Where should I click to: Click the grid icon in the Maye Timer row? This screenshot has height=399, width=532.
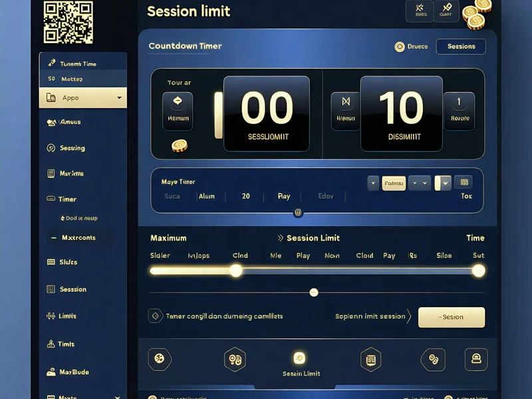[464, 182]
